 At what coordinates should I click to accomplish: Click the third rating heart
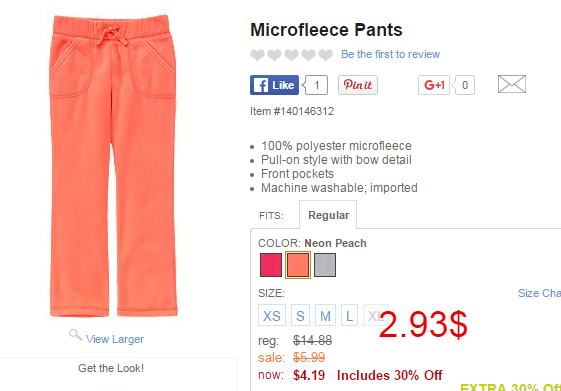[x=291, y=55]
